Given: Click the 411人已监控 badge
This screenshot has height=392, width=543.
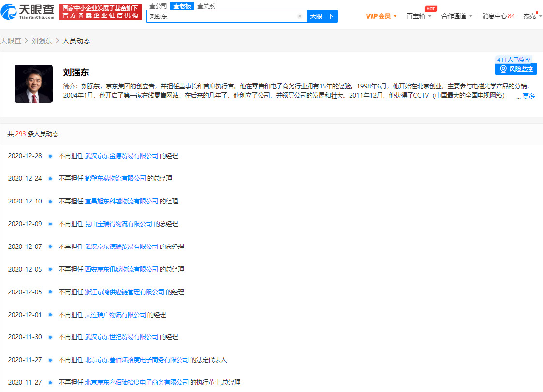Looking at the screenshot, I should [x=514, y=59].
